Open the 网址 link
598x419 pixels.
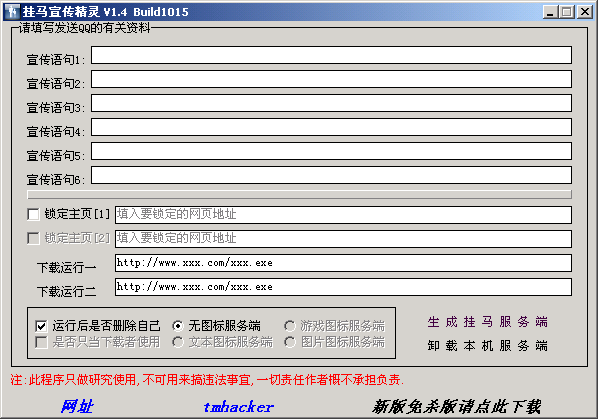click(77, 406)
